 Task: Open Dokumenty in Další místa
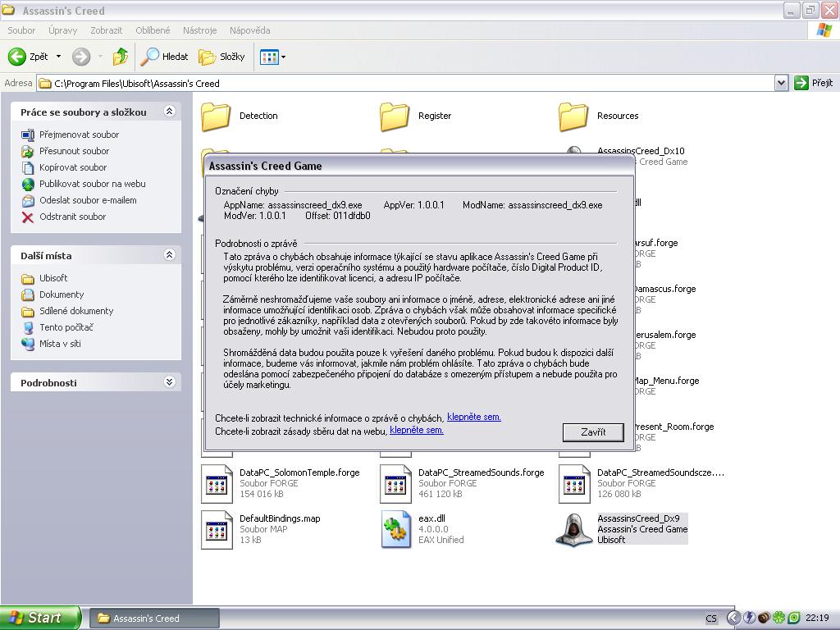(x=61, y=294)
